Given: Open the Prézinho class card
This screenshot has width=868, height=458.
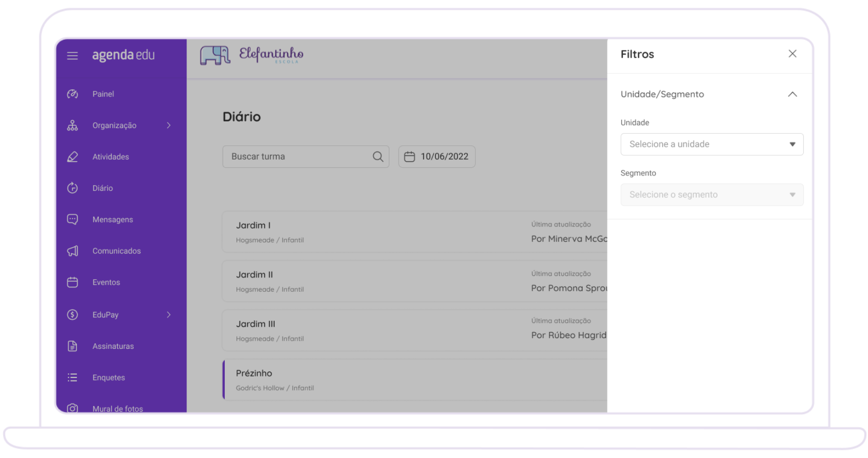Looking at the screenshot, I should 415,380.
